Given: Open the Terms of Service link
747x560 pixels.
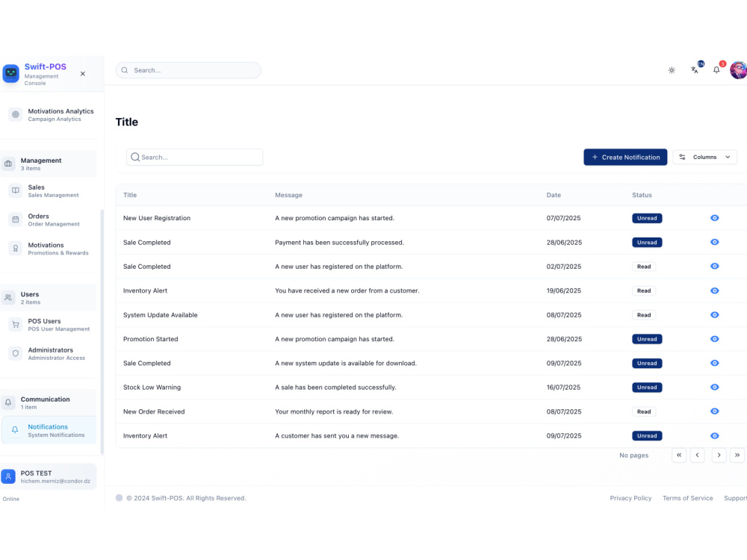Looking at the screenshot, I should [687, 498].
